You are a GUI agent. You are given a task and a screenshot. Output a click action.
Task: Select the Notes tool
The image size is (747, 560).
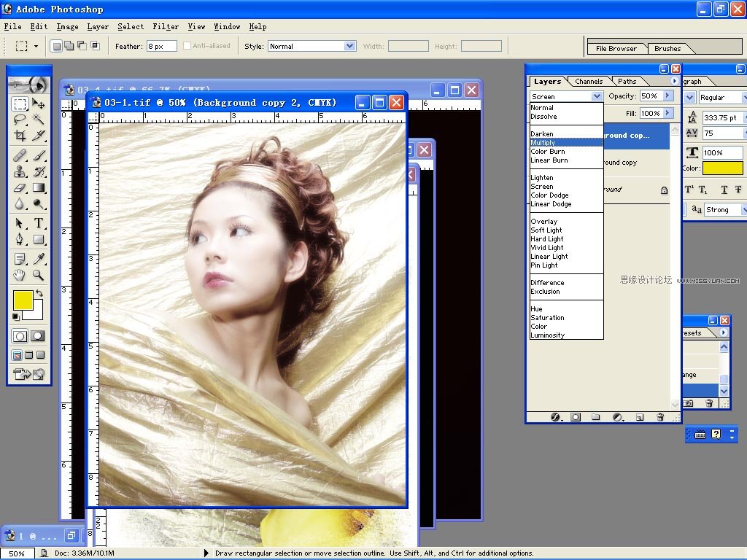point(20,259)
